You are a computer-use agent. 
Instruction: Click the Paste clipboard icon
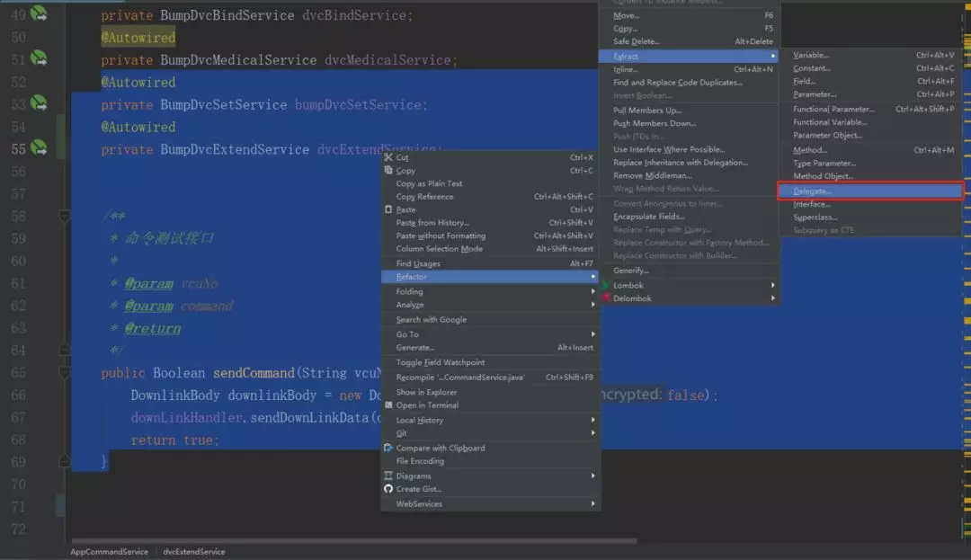click(388, 209)
